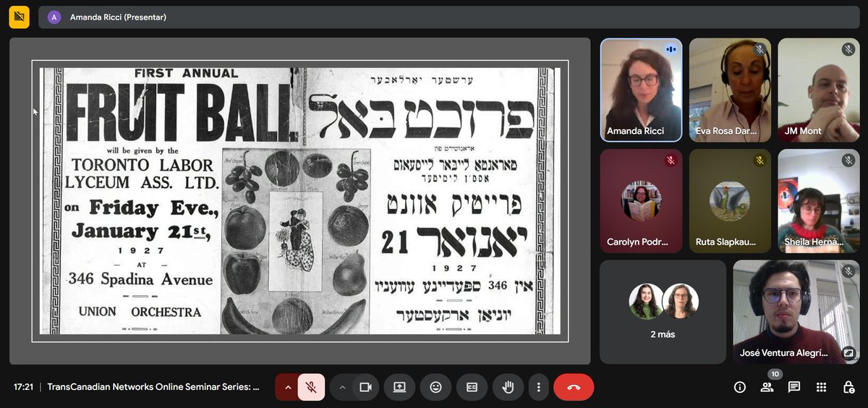Raise your hand
868x408 pixels.
click(508, 387)
